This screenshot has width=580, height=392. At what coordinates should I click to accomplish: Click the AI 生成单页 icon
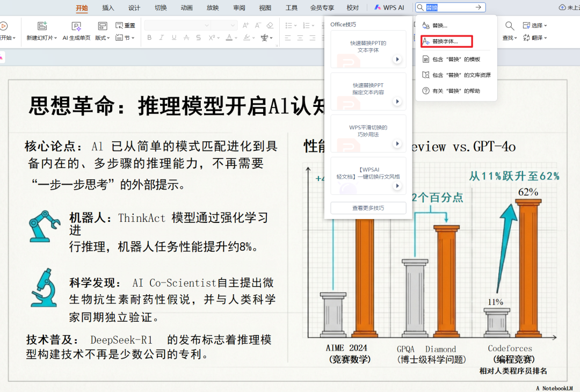(76, 26)
